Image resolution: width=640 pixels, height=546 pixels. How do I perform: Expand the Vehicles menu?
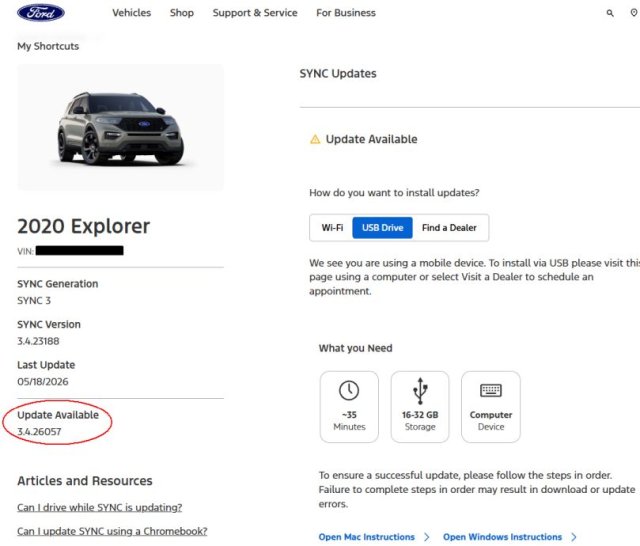(131, 13)
